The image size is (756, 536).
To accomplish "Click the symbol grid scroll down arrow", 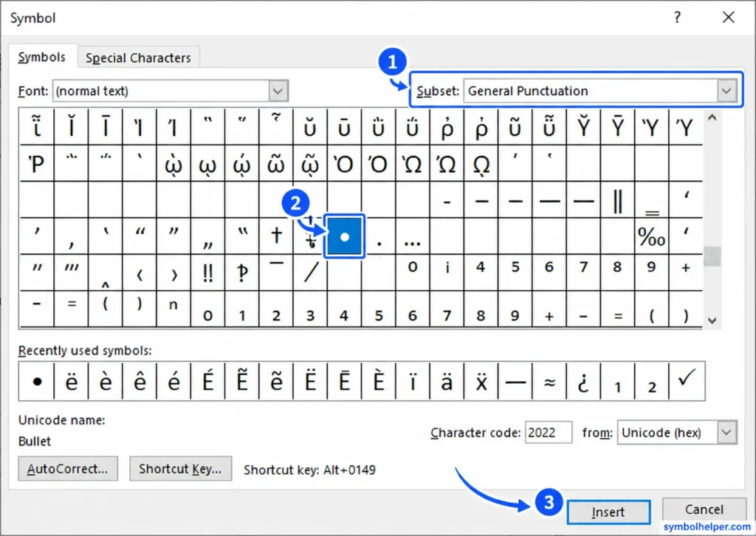I will pyautogui.click(x=712, y=320).
